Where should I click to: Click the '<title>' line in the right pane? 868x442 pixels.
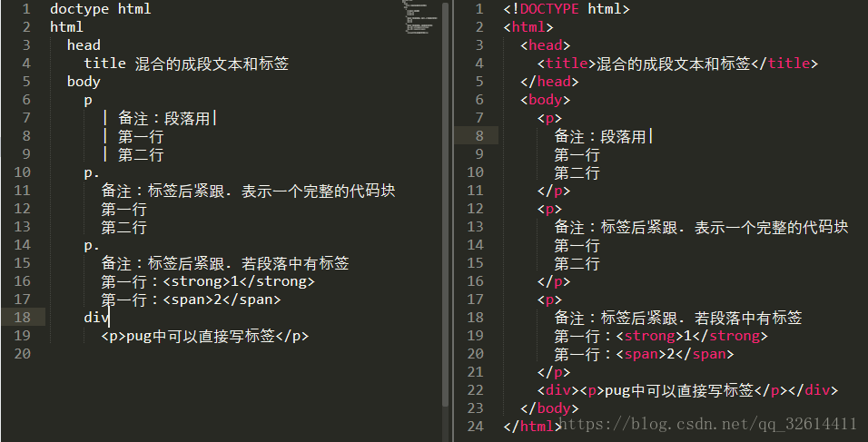(x=677, y=64)
